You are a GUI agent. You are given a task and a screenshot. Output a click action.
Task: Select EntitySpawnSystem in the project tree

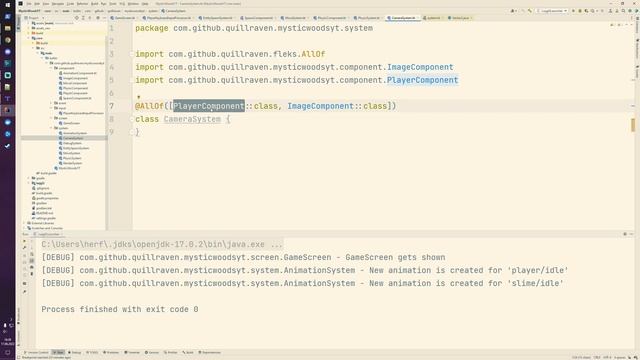74,148
